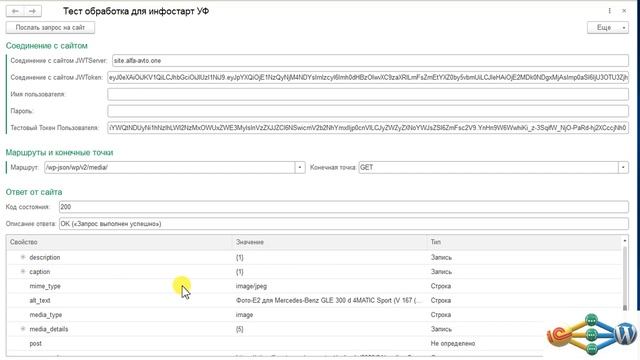Select the 'description' row
Viewport: 640px width, 360px height.
[x=314, y=257]
